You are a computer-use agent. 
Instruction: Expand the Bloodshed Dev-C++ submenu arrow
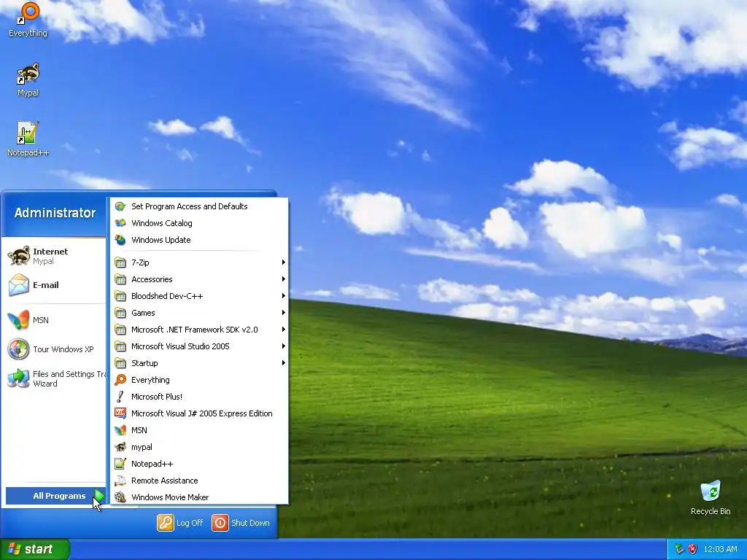pos(284,296)
